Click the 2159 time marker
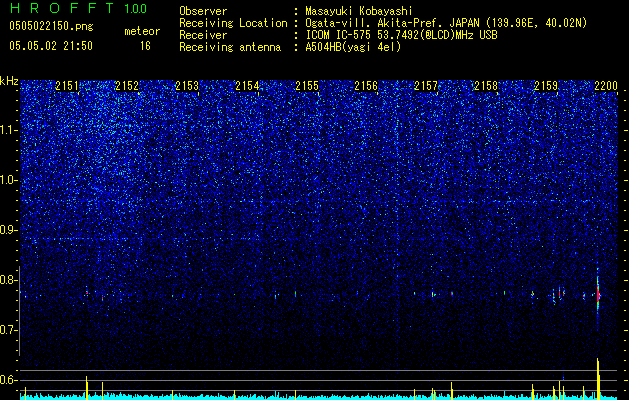Screen dimensions: 629x400 pos(546,86)
